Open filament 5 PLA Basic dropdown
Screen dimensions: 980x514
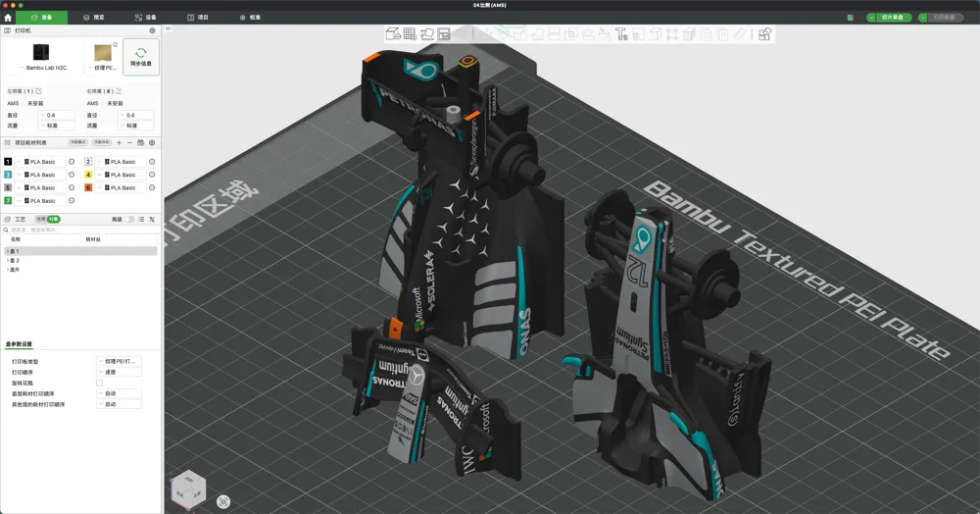click(40, 187)
